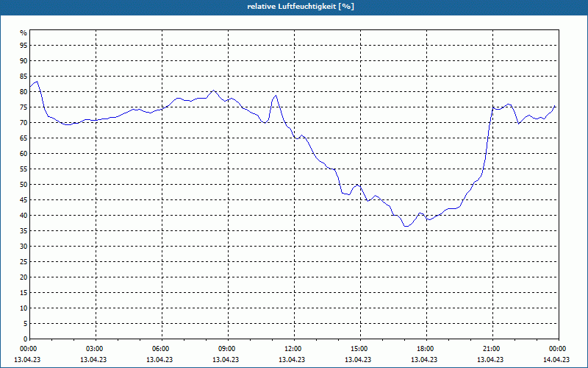Click the y-axis value 65
Screen dimensions: 588x368
click(x=24, y=138)
